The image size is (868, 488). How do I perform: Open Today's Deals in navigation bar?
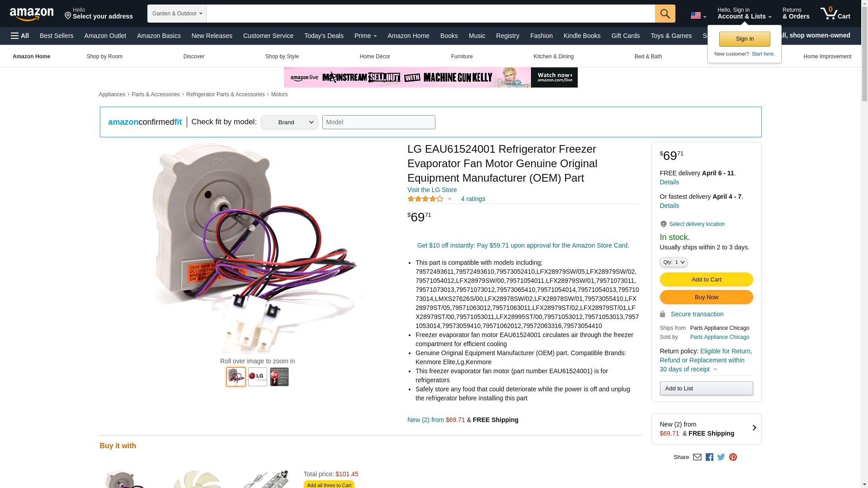click(324, 36)
